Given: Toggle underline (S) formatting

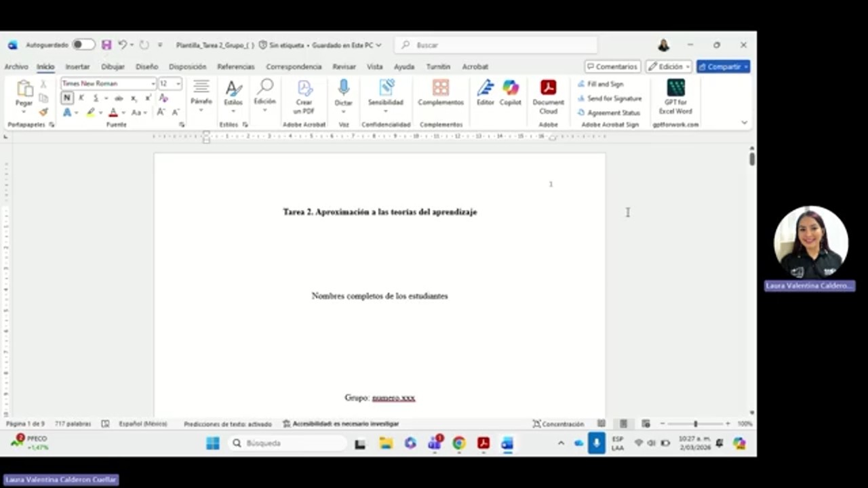Looking at the screenshot, I should (96, 98).
